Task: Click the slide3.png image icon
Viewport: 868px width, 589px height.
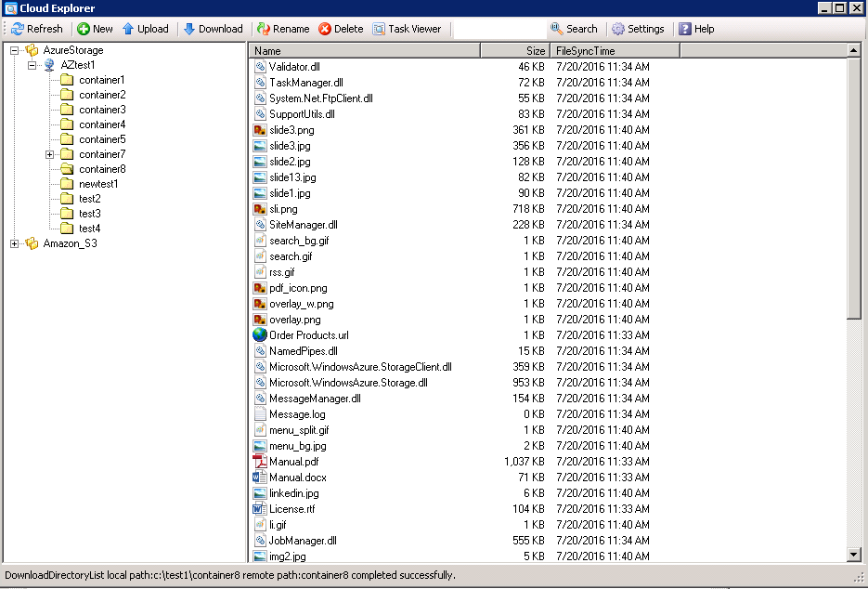Action: [260, 130]
